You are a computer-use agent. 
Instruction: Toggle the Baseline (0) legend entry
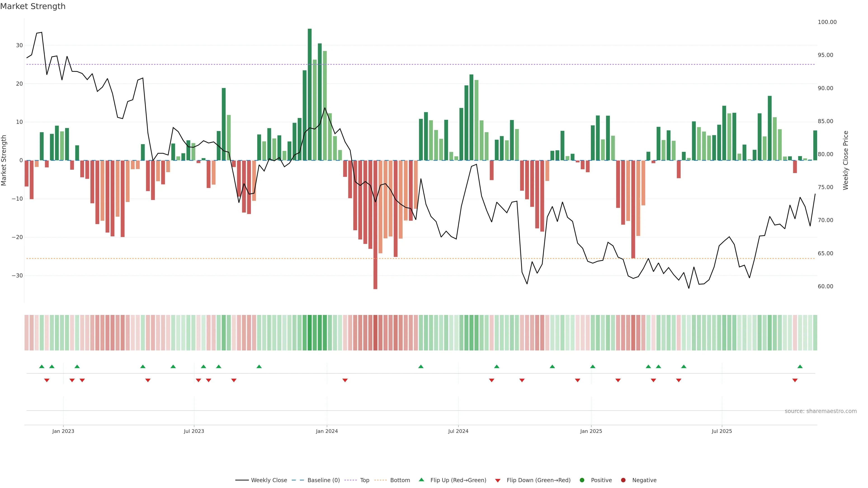pyautogui.click(x=323, y=480)
